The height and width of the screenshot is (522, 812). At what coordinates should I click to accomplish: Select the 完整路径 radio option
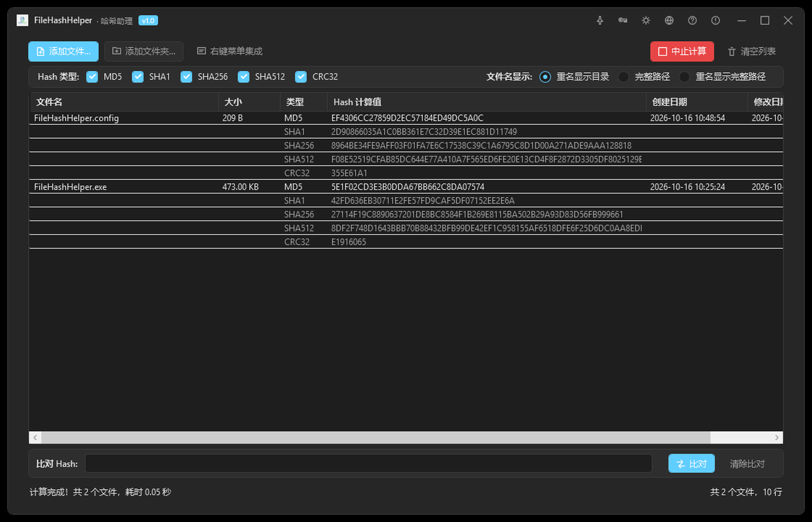(623, 77)
